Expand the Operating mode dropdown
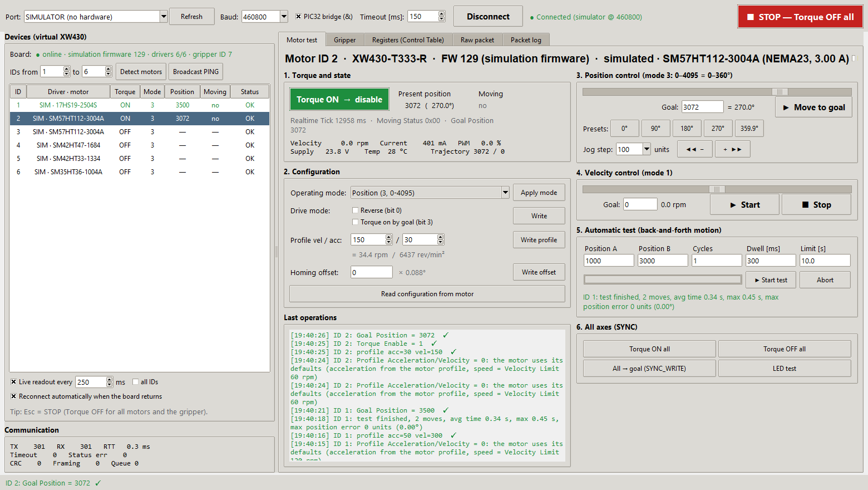The image size is (868, 490). (505, 193)
